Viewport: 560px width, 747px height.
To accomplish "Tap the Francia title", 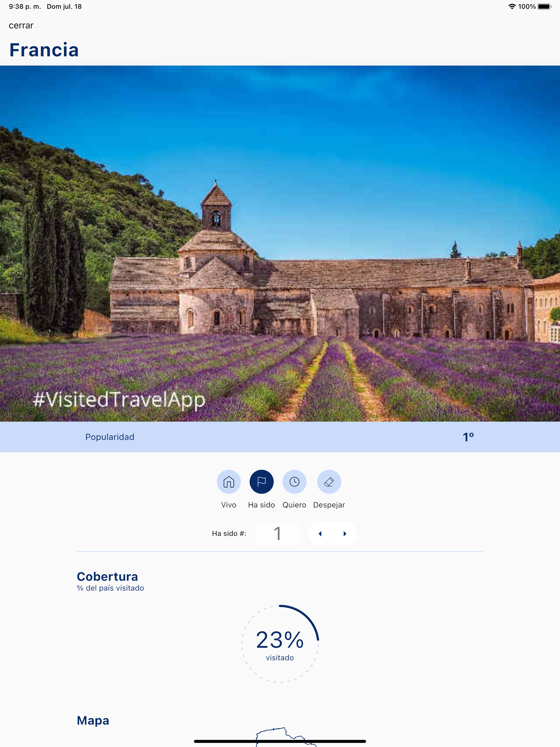I will [x=44, y=50].
